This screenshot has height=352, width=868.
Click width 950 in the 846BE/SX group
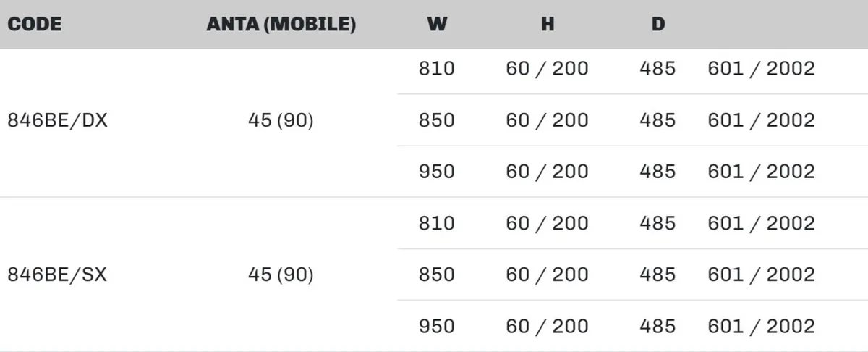click(437, 327)
